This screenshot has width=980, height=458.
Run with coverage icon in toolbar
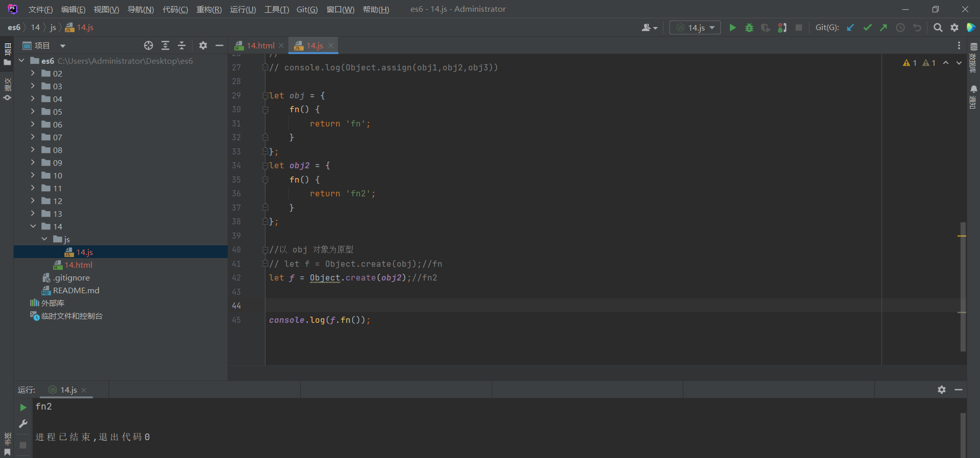tap(766, 28)
